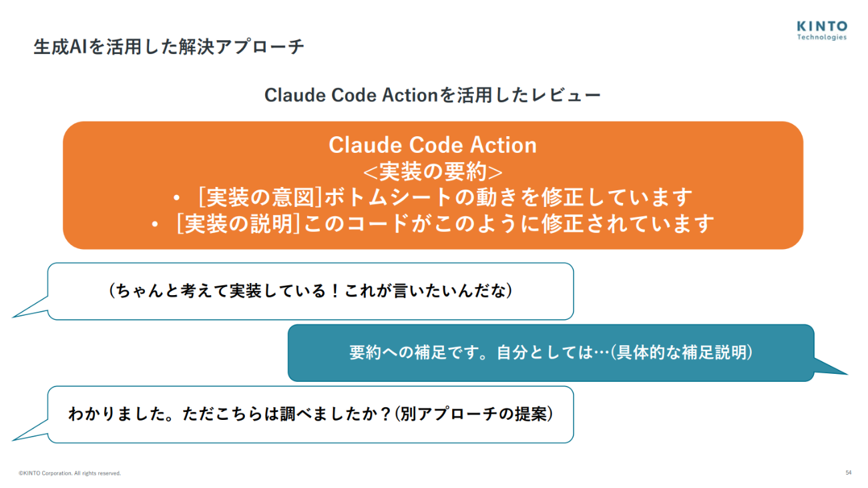This screenshot has width=868, height=488.
Task: Click the ©KINTO Corporation copyright footer text
Action: click(69, 473)
